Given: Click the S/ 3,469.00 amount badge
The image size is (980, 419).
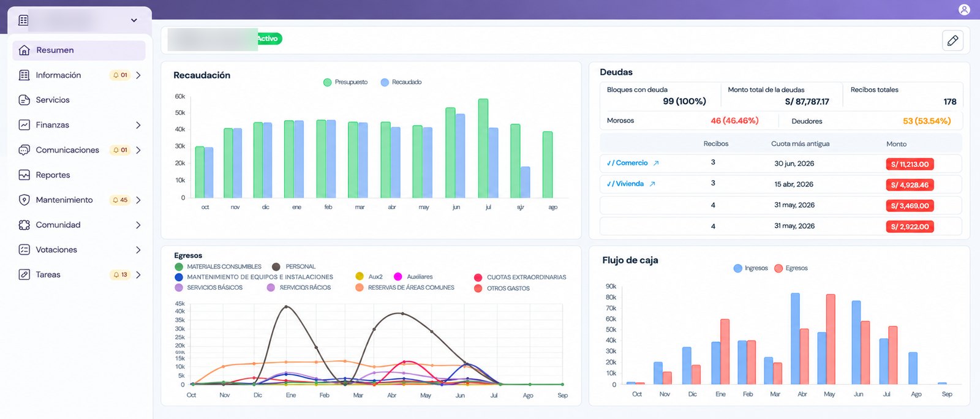Looking at the screenshot, I should (910, 206).
